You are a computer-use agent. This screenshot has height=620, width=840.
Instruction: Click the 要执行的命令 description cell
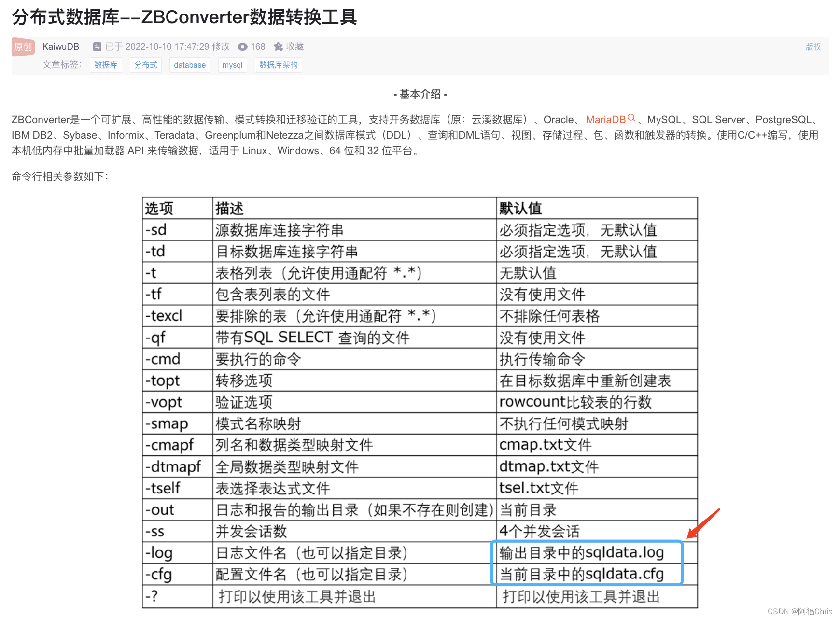click(x=355, y=359)
